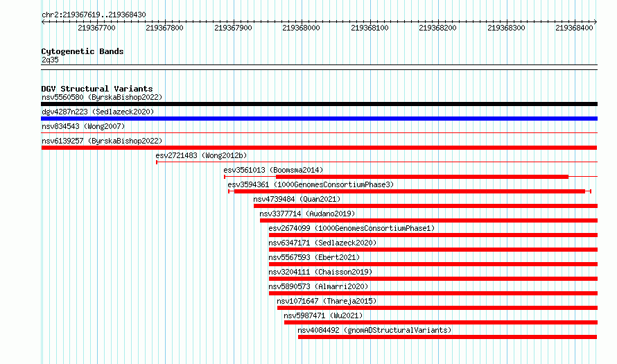Click the red nsv4084492 variant bar
The image size is (617, 364).
tap(447, 337)
